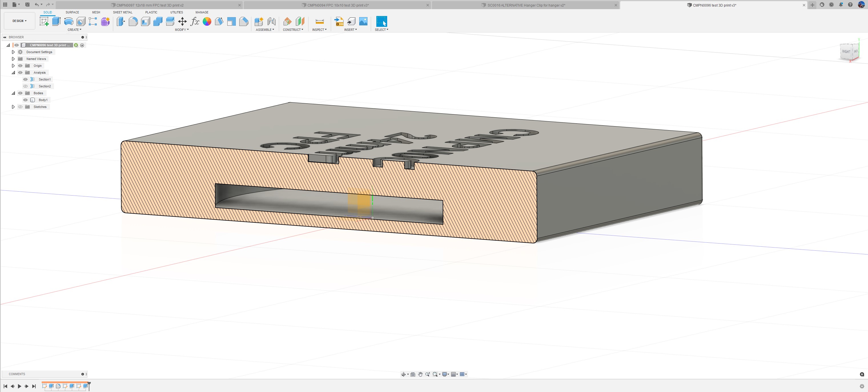Select the Extrude tool

[56, 22]
